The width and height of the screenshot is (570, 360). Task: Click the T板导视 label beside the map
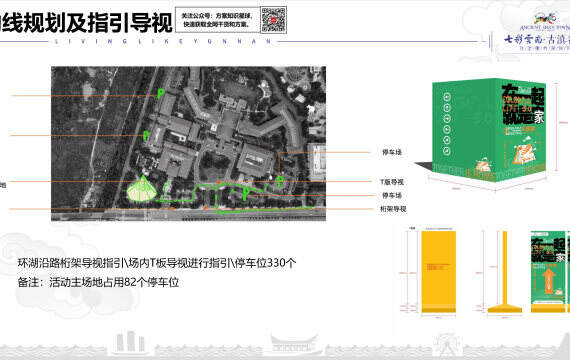click(x=392, y=182)
